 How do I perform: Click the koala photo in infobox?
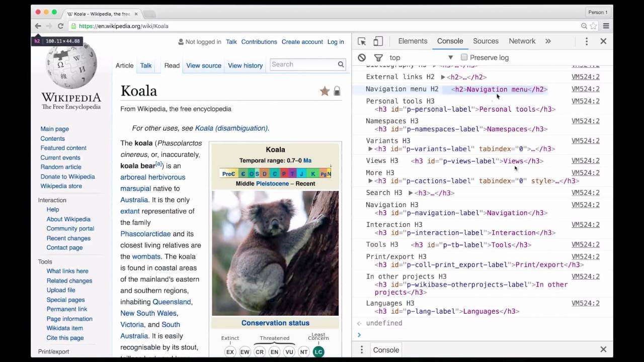tap(275, 253)
